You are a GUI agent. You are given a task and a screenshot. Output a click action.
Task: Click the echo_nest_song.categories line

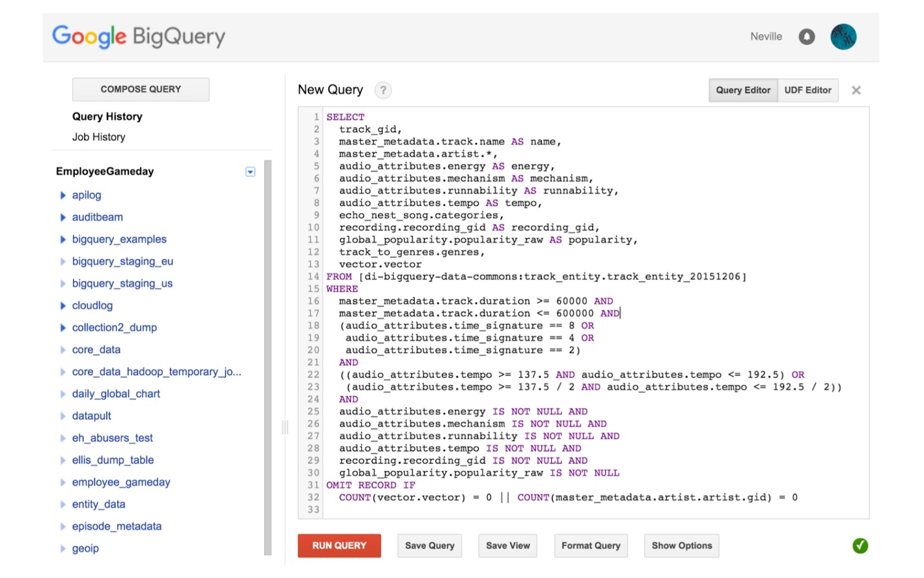point(421,215)
